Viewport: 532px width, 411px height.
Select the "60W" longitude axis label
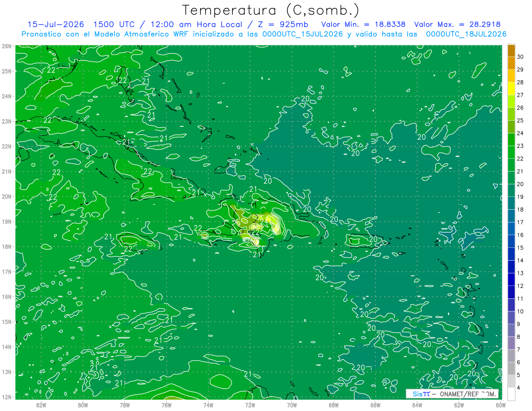501,405
